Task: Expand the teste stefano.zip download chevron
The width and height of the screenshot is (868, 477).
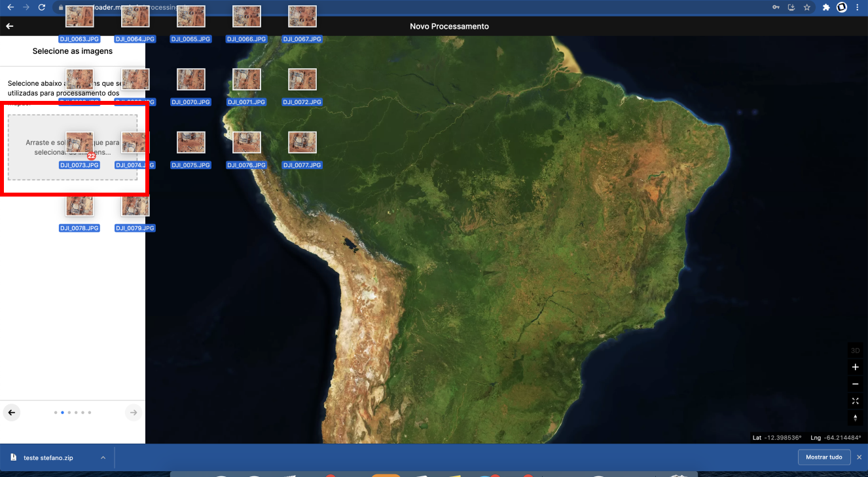Action: (102, 457)
